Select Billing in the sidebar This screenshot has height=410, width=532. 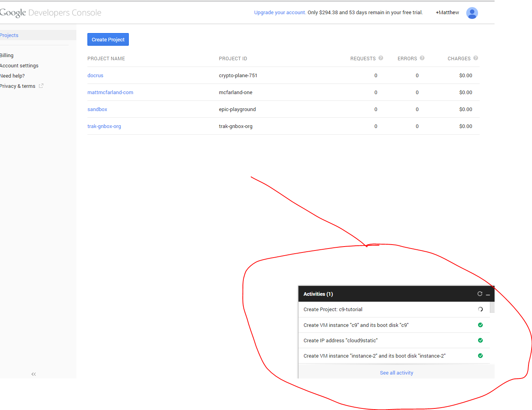[7, 55]
